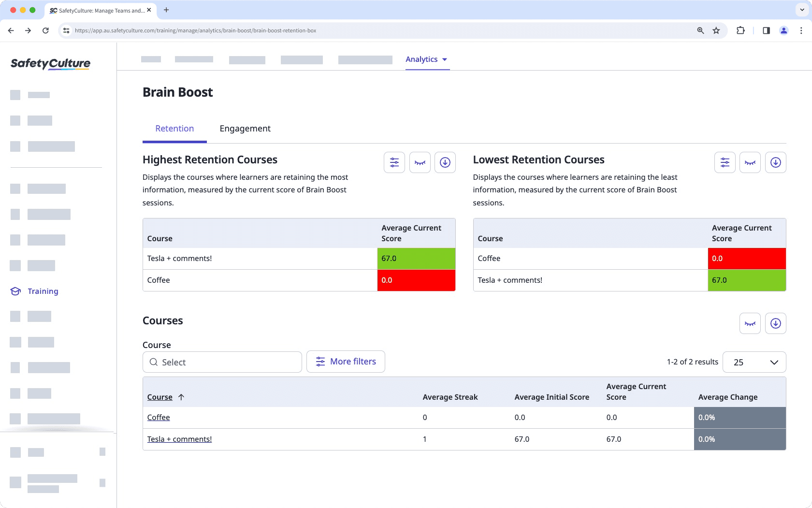This screenshot has height=508, width=812.
Task: Click the SafetyCulture logo
Action: (x=50, y=64)
